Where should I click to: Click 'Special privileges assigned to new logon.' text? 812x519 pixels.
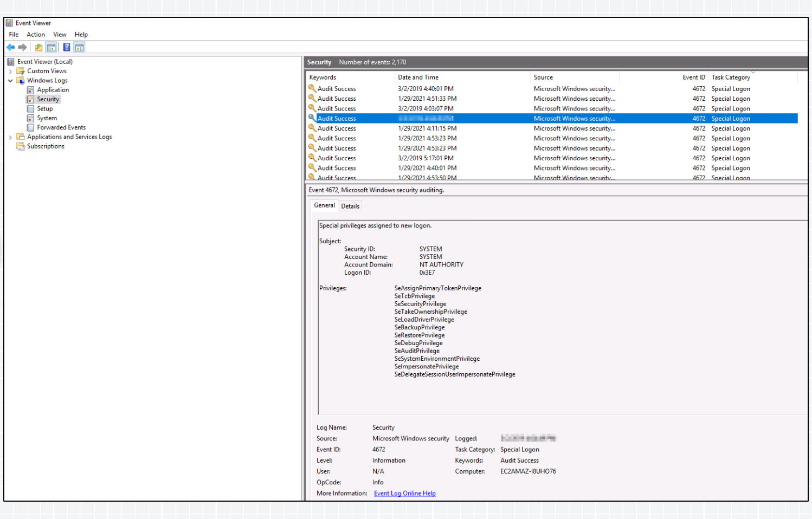[375, 226]
